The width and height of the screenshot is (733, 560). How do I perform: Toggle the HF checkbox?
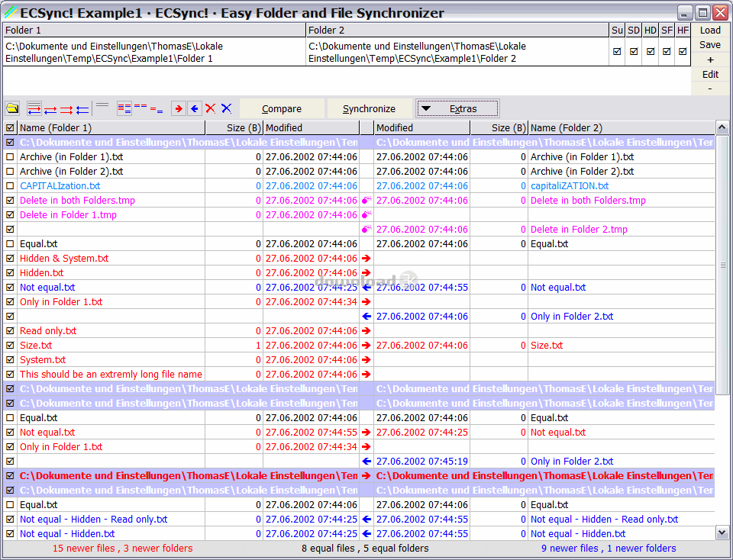point(683,51)
